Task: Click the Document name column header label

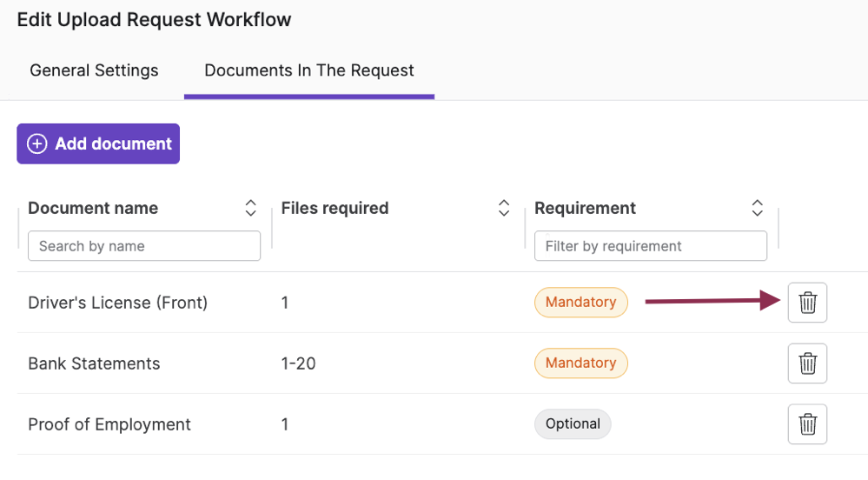Action: coord(93,208)
